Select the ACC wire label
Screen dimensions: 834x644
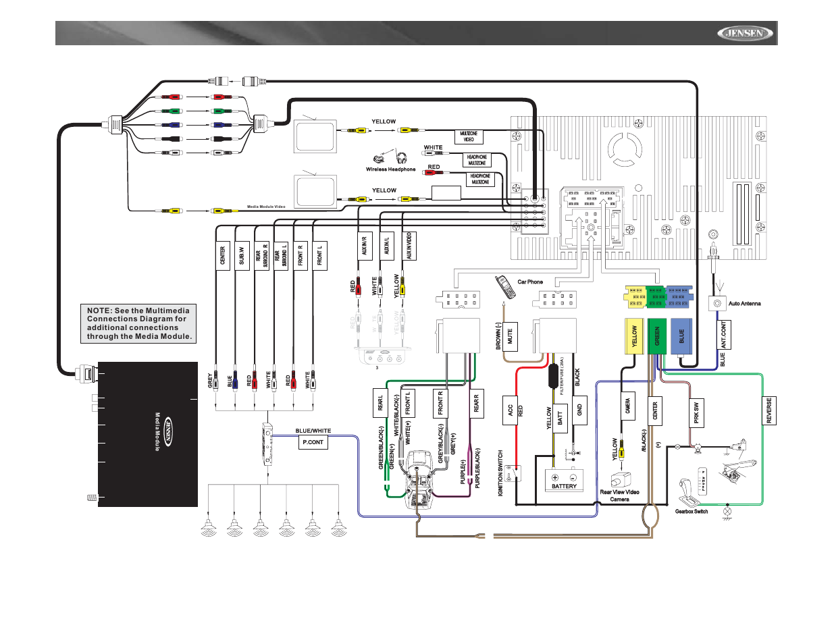(511, 410)
